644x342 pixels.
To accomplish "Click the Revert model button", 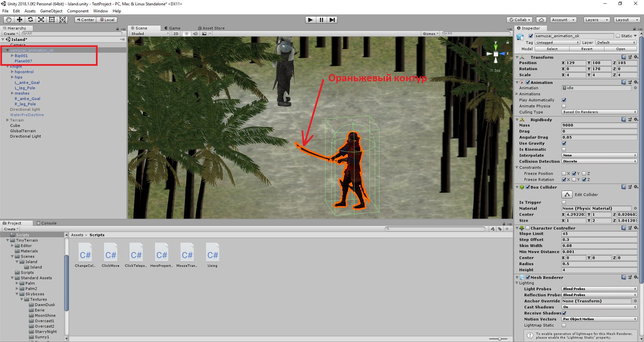I will (x=587, y=49).
